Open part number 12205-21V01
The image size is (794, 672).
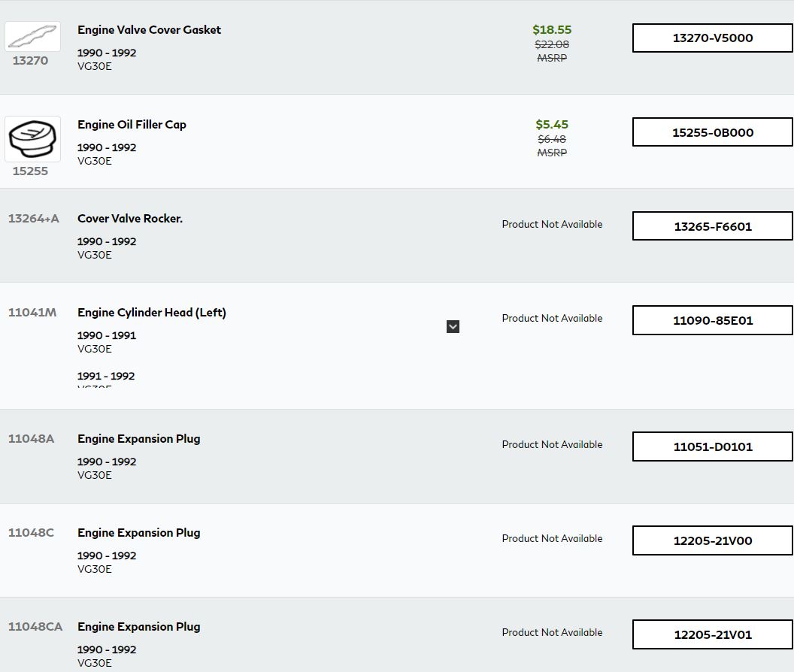click(x=712, y=634)
